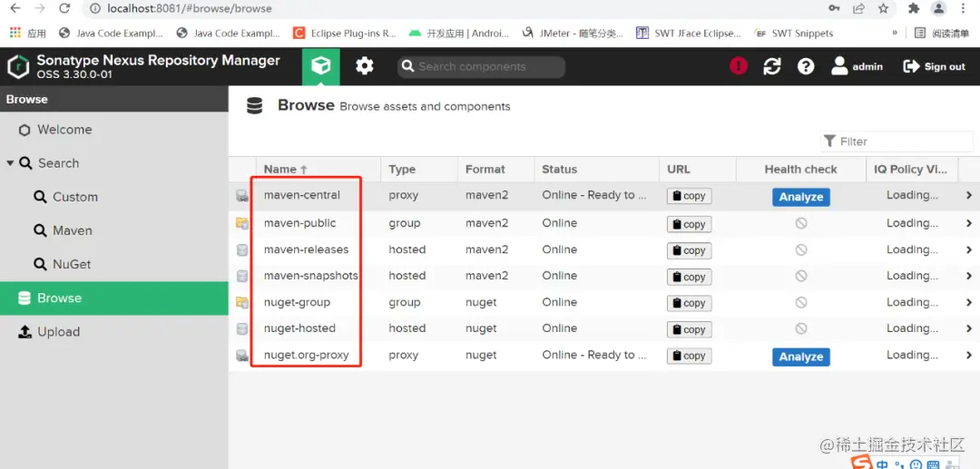
Task: Select Browse in the sidebar
Action: tap(113, 298)
